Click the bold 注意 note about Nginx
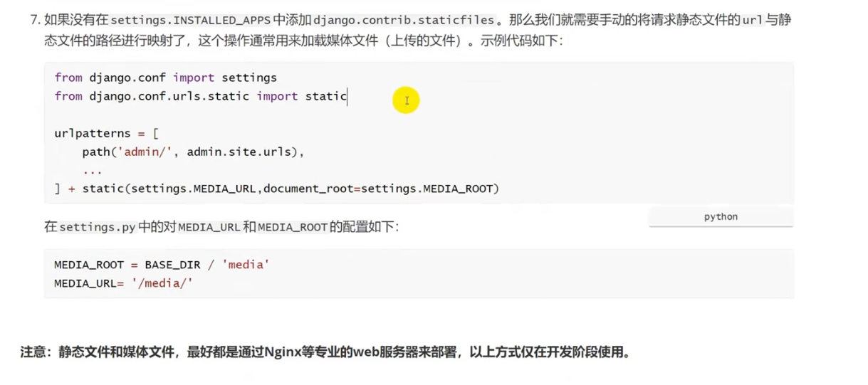Image resolution: width=868 pixels, height=385 pixels. pos(325,352)
